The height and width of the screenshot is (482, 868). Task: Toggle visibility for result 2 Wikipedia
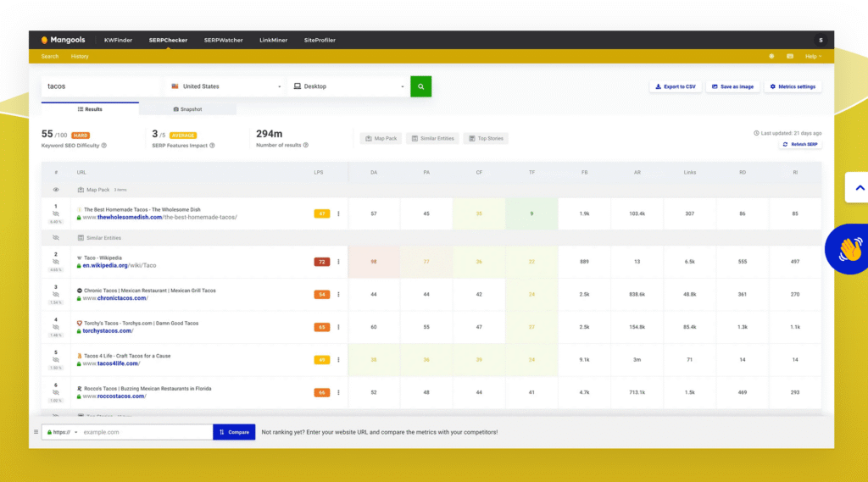click(x=56, y=262)
